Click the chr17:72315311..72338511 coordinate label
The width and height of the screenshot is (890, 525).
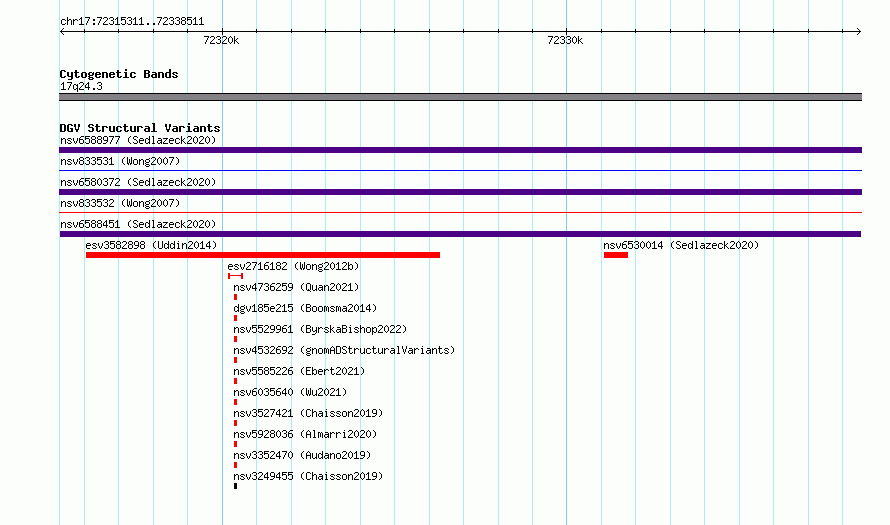132,22
